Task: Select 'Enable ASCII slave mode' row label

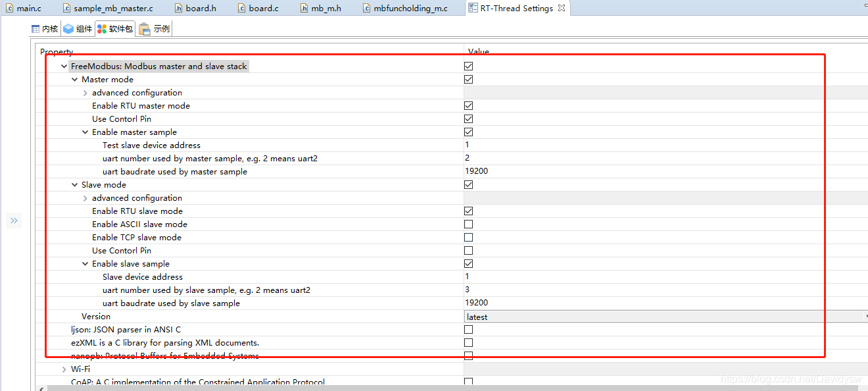Action: pos(139,224)
